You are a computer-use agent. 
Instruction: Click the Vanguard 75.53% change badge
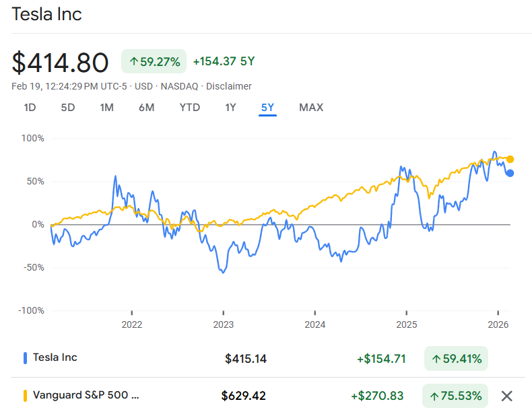tap(455, 396)
